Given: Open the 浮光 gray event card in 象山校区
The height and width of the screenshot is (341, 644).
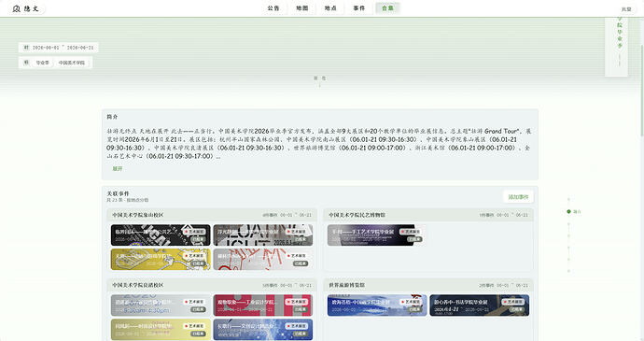Looking at the screenshot, I should click(263, 235).
